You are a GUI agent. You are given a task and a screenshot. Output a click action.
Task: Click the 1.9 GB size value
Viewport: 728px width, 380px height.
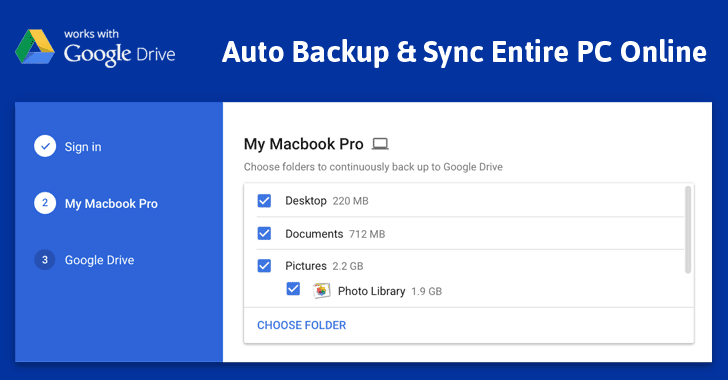point(427,291)
